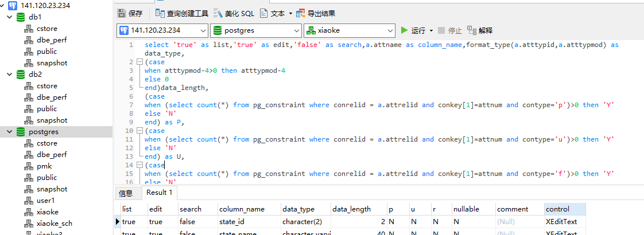Open the postgres database dropdown
Screen dimensions: 644x235
pyautogui.click(x=297, y=30)
